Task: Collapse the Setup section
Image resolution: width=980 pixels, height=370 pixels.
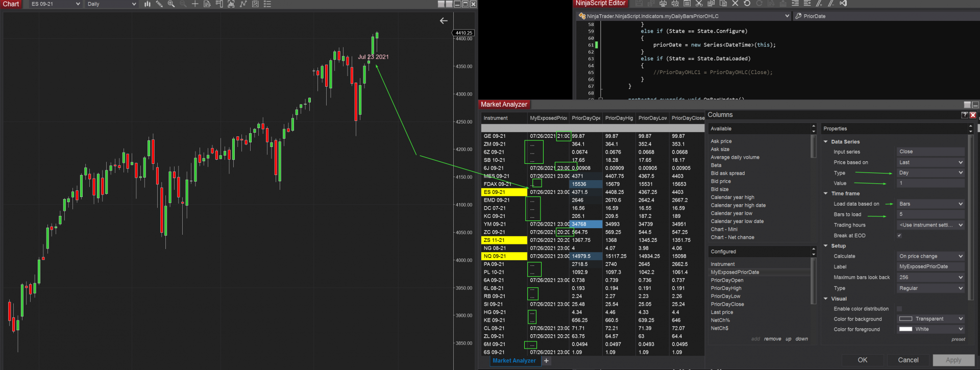Action: [x=826, y=246]
